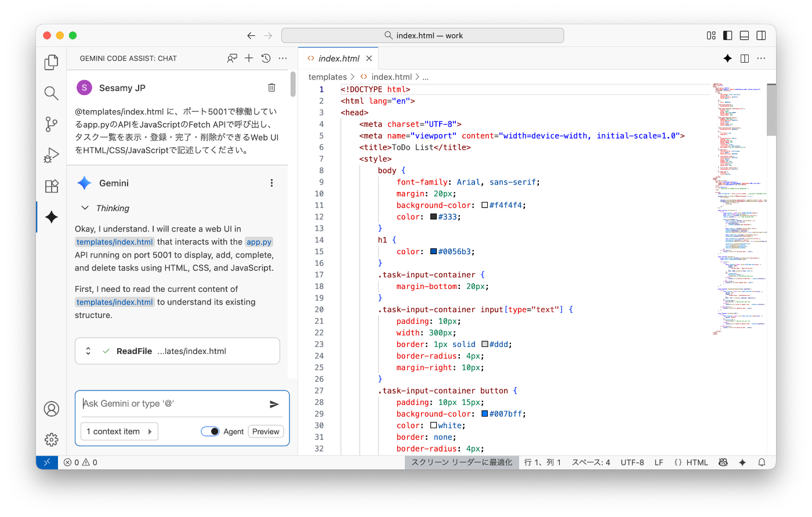Go to line and column indicator
This screenshot has width=812, height=517.
(543, 462)
